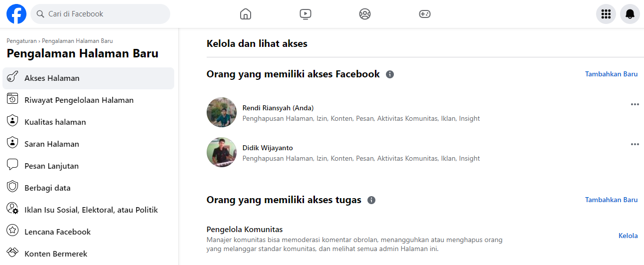The height and width of the screenshot is (265, 644).
Task: Open the notifications bell icon
Action: (x=630, y=14)
